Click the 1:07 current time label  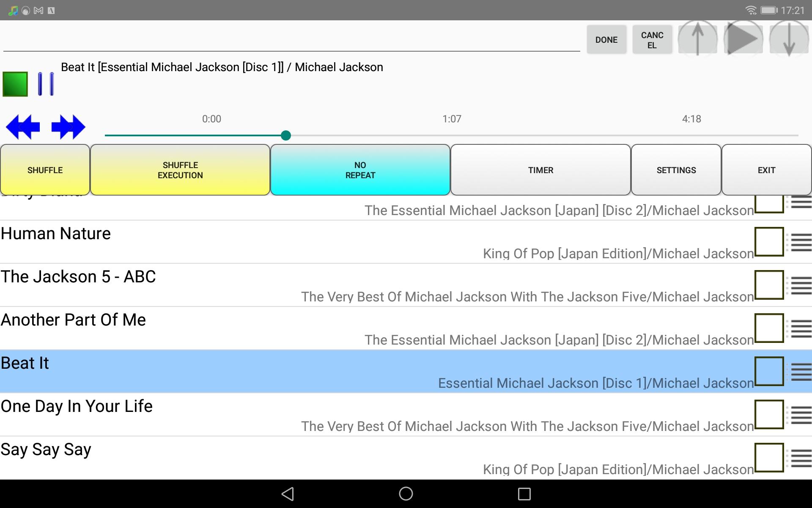tap(452, 119)
